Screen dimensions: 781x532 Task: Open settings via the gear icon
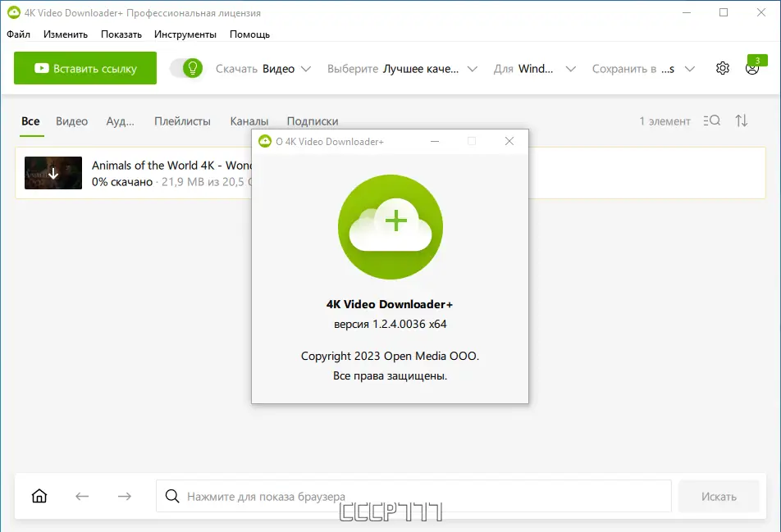(x=722, y=68)
